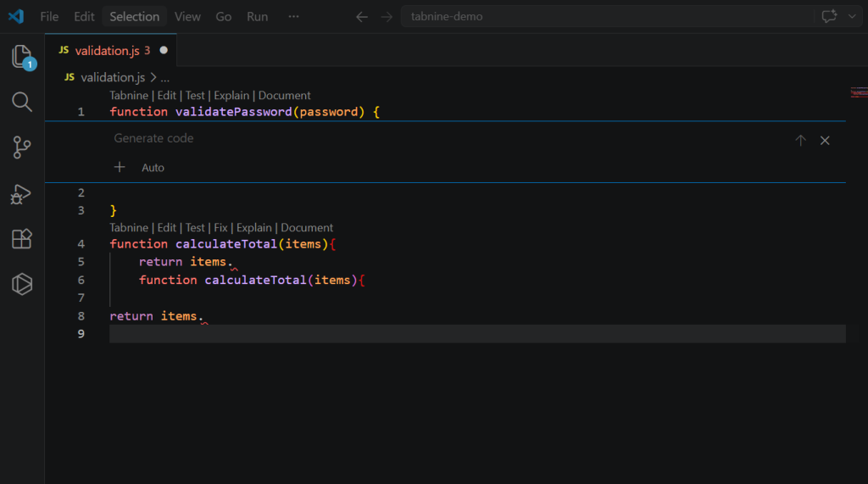868x484 pixels.
Task: Click Tabnine lens above validatePassword
Action: 129,95
